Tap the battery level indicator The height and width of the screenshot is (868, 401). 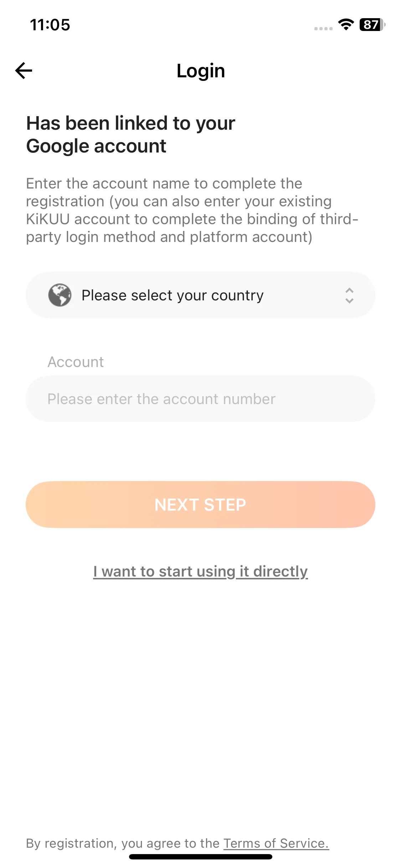[372, 25]
